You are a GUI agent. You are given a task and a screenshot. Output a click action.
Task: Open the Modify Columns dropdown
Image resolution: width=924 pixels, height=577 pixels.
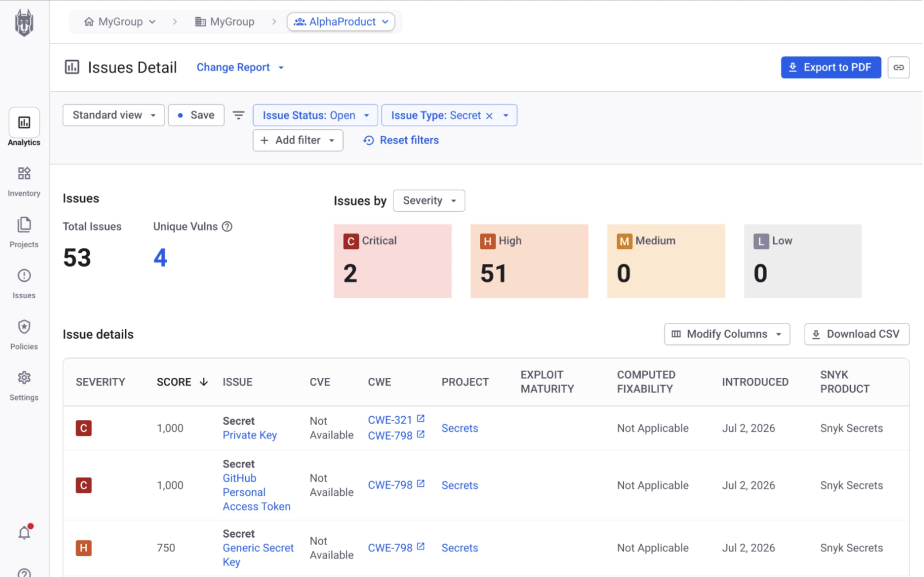728,335
